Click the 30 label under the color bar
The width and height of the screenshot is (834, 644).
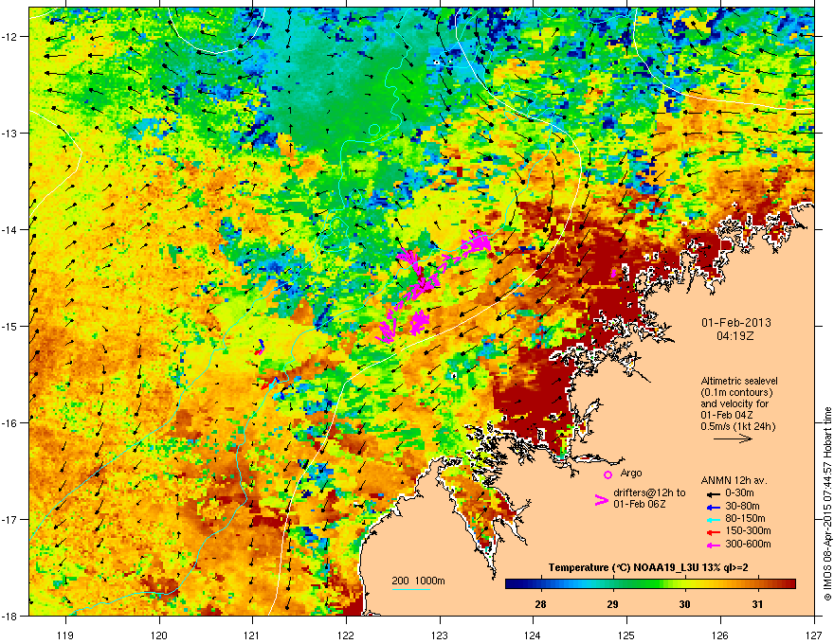tap(685, 604)
